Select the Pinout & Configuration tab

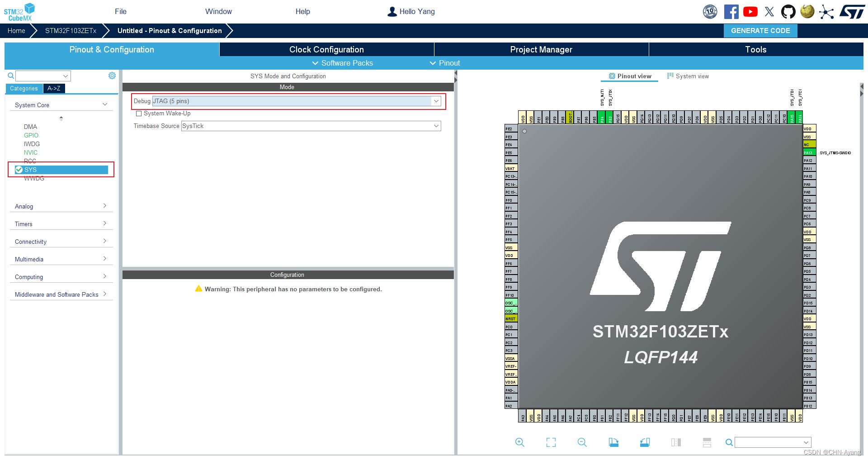click(112, 50)
